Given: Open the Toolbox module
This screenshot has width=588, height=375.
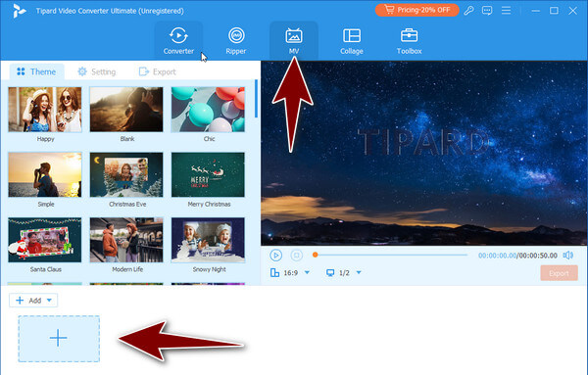Looking at the screenshot, I should pyautogui.click(x=409, y=40).
